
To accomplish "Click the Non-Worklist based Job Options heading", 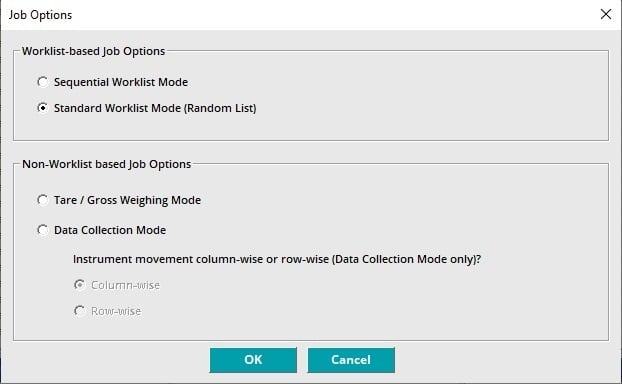I will click(106, 164).
